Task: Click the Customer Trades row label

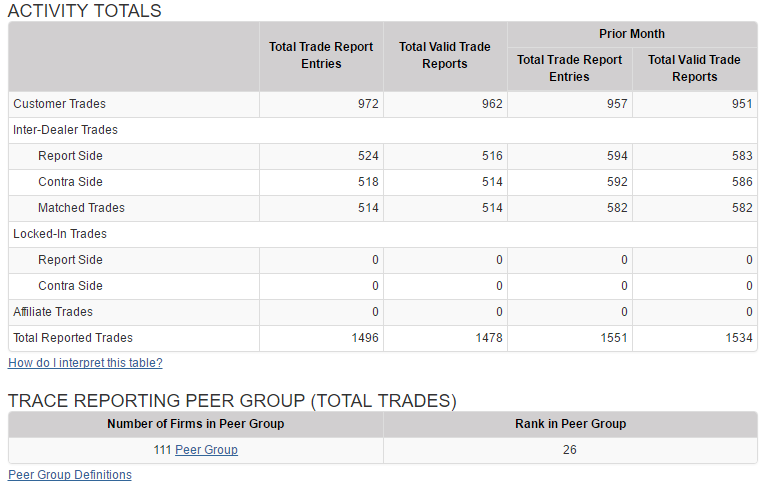Action: 59,104
